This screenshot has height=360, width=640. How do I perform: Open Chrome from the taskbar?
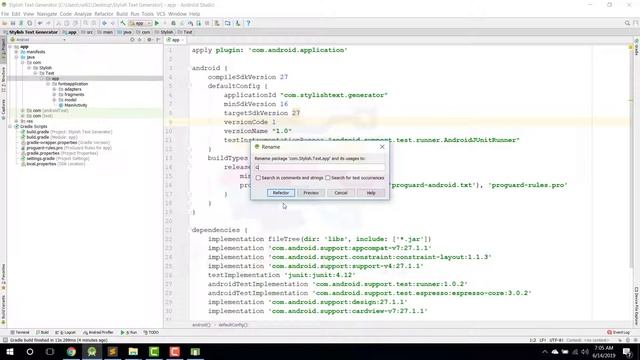[x=71, y=351]
